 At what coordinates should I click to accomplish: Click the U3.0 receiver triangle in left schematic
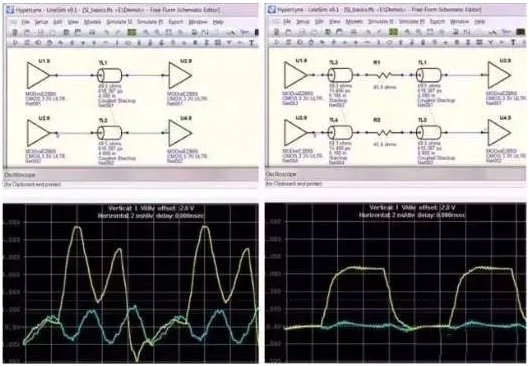(x=180, y=75)
